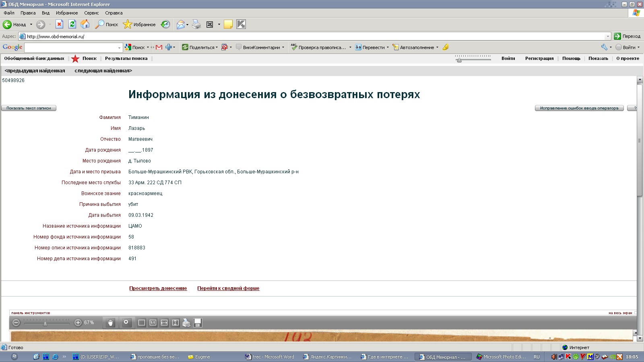Viewport: 644px width, 362px height.
Task: Select the hand pan tool in document viewer
Action: [110, 323]
